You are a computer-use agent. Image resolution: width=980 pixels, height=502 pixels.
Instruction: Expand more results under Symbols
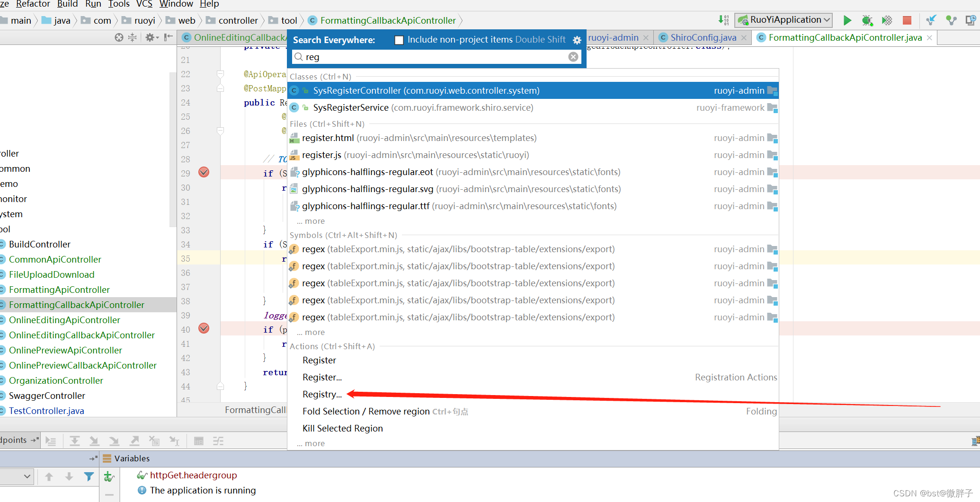(x=311, y=332)
